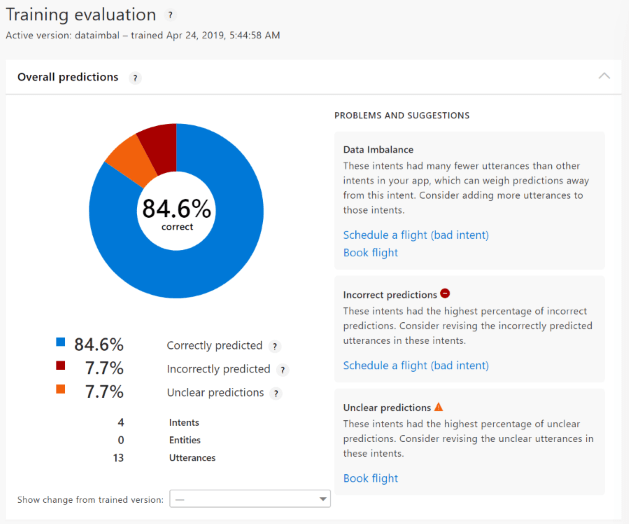Collapse the Overall predictions panel

point(603,77)
